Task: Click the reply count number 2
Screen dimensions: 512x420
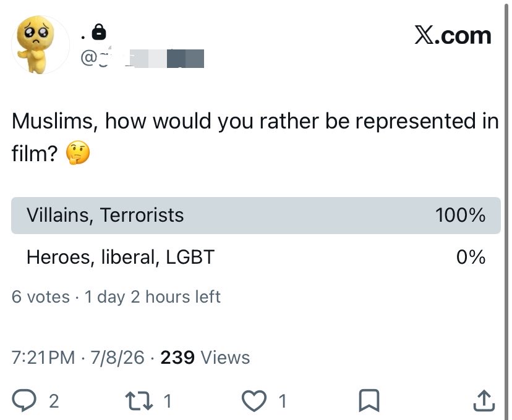Action: [54, 401]
